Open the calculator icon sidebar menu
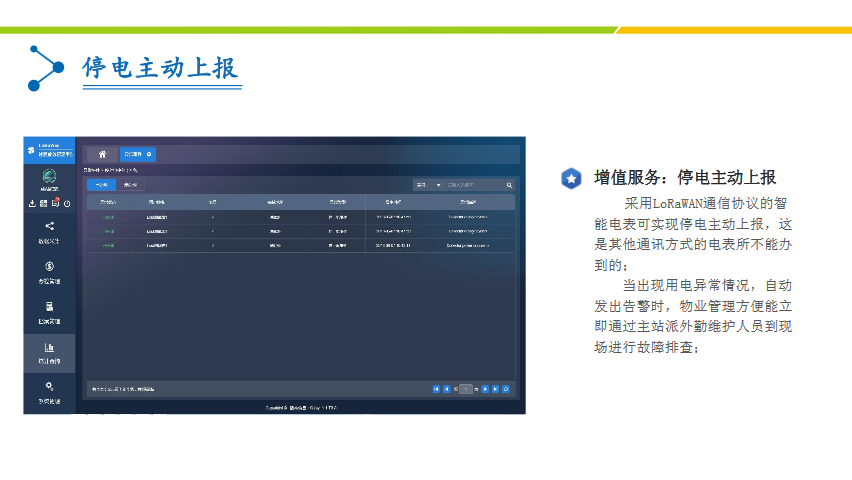The width and height of the screenshot is (852, 480). (49, 306)
